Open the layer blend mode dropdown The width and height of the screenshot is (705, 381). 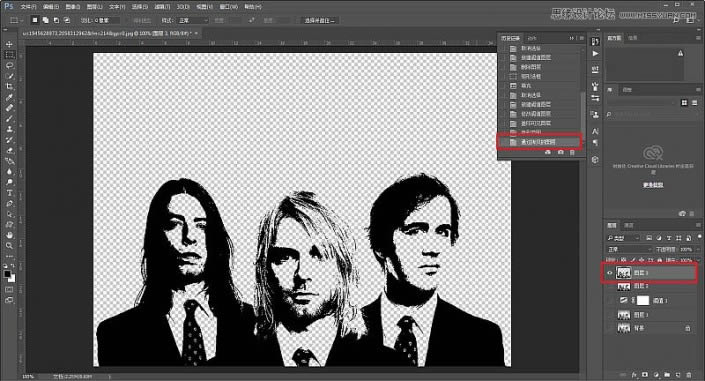point(629,249)
